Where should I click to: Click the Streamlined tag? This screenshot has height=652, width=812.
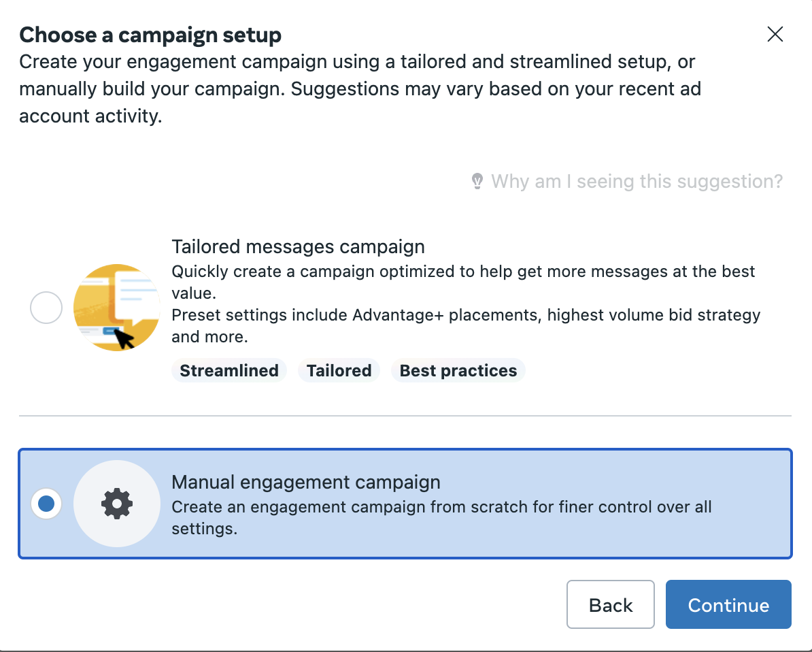tap(229, 371)
